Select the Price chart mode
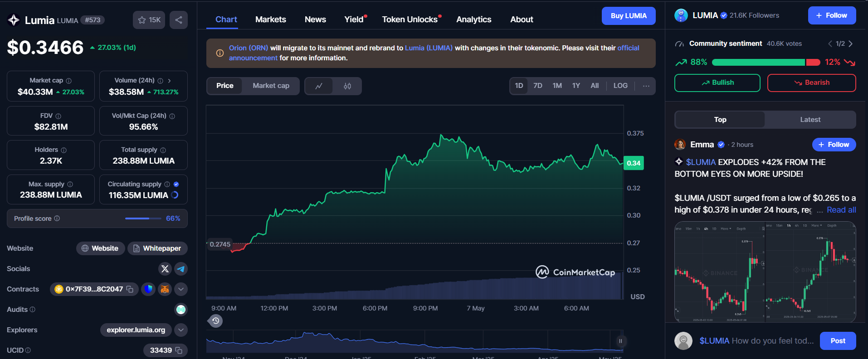The height and width of the screenshot is (359, 868). tap(225, 86)
